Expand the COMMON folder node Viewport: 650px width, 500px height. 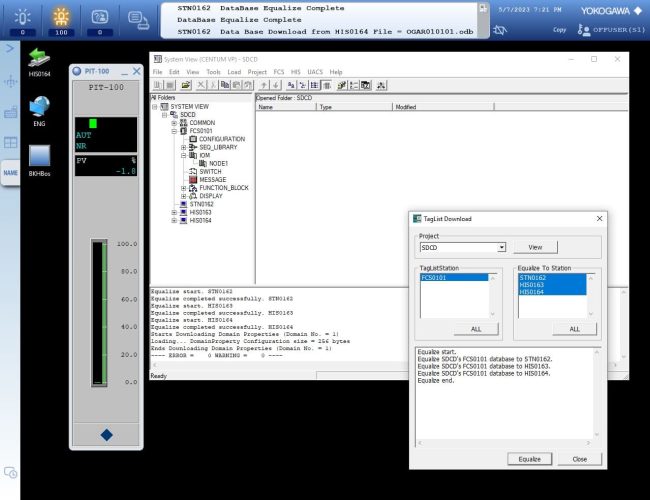pyautogui.click(x=174, y=123)
